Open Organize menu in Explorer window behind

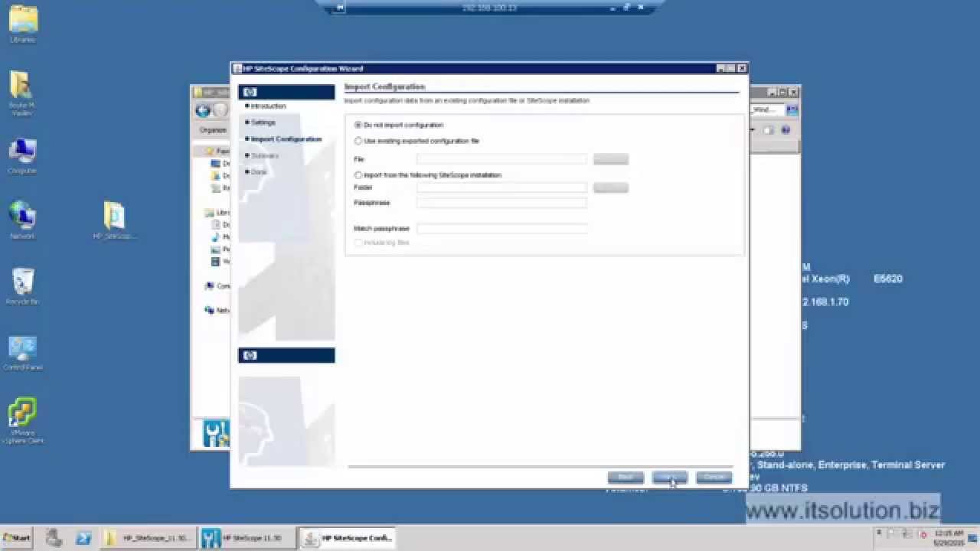(x=213, y=130)
